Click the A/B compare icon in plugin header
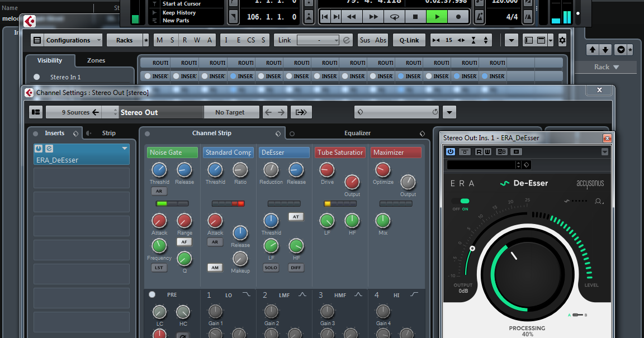The width and height of the screenshot is (644, 338). pos(502,151)
